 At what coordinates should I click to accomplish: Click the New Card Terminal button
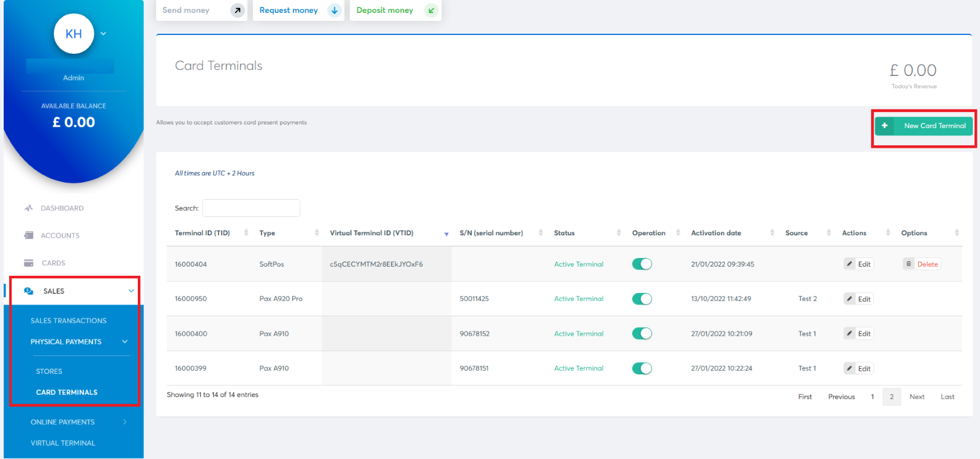(924, 126)
